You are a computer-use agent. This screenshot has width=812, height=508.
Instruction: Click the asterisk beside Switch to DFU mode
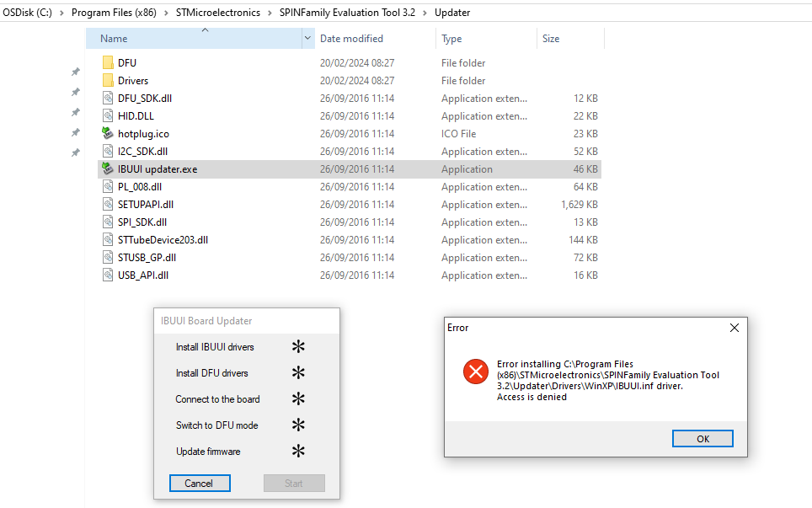(x=298, y=425)
